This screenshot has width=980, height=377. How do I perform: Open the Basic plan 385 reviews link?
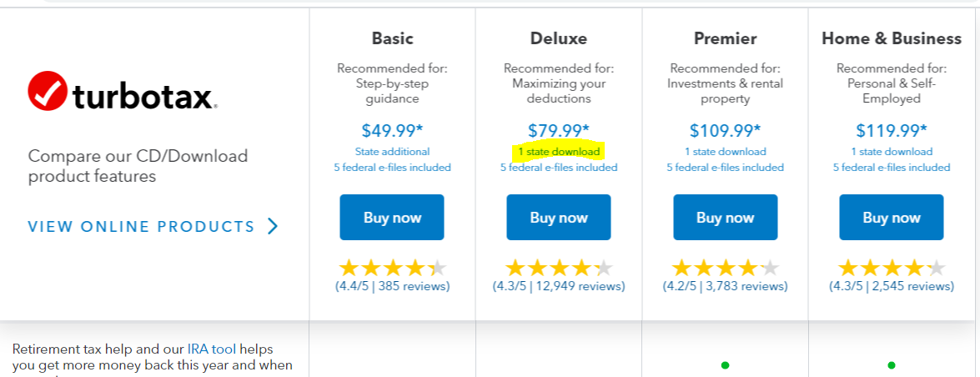tap(392, 286)
